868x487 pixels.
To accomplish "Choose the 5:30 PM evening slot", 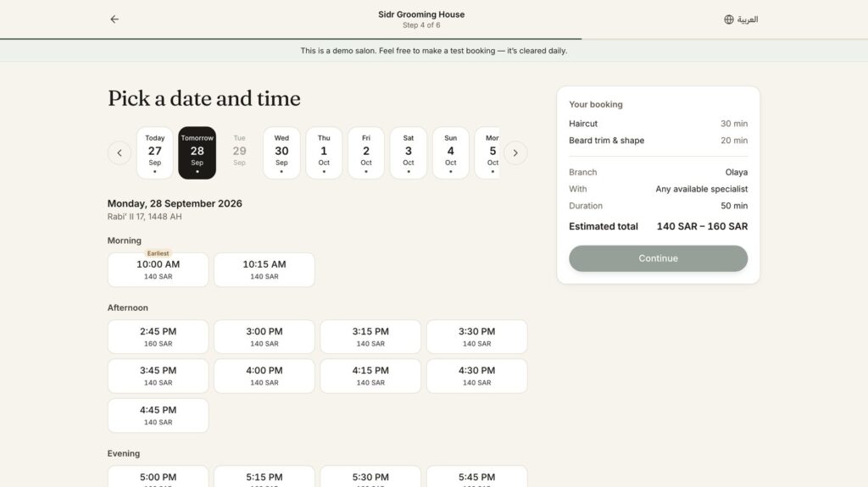I will (x=371, y=477).
